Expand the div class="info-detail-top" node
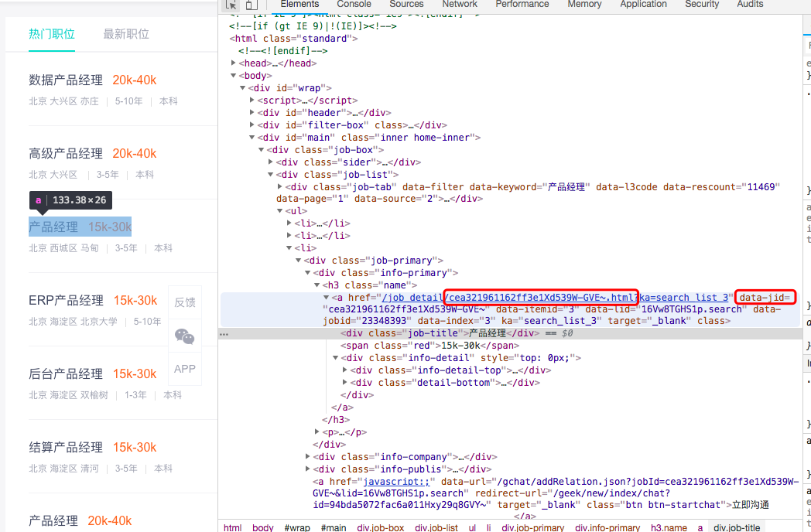The height and width of the screenshot is (532, 811). click(345, 370)
